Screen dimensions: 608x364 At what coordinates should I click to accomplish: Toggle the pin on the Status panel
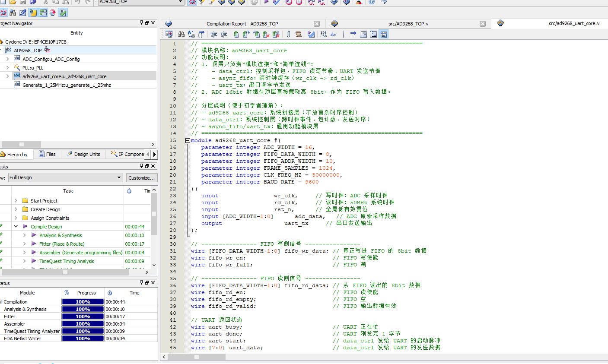tap(141, 282)
